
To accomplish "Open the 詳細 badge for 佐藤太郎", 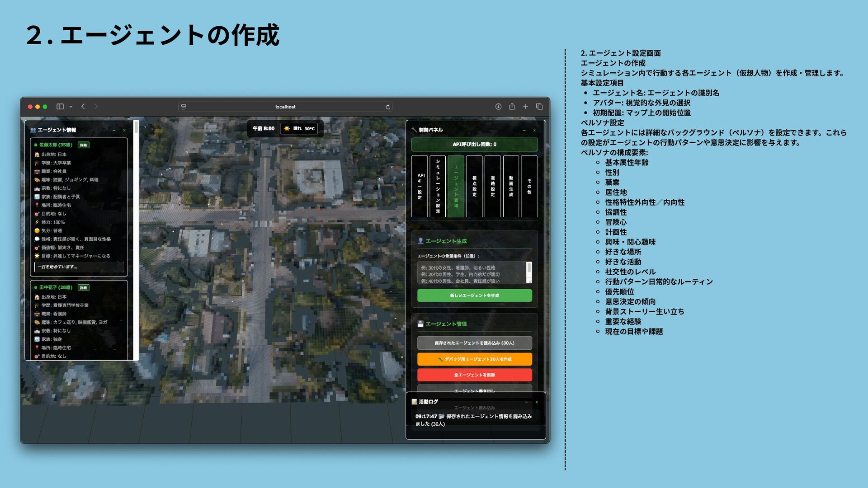I will click(84, 145).
